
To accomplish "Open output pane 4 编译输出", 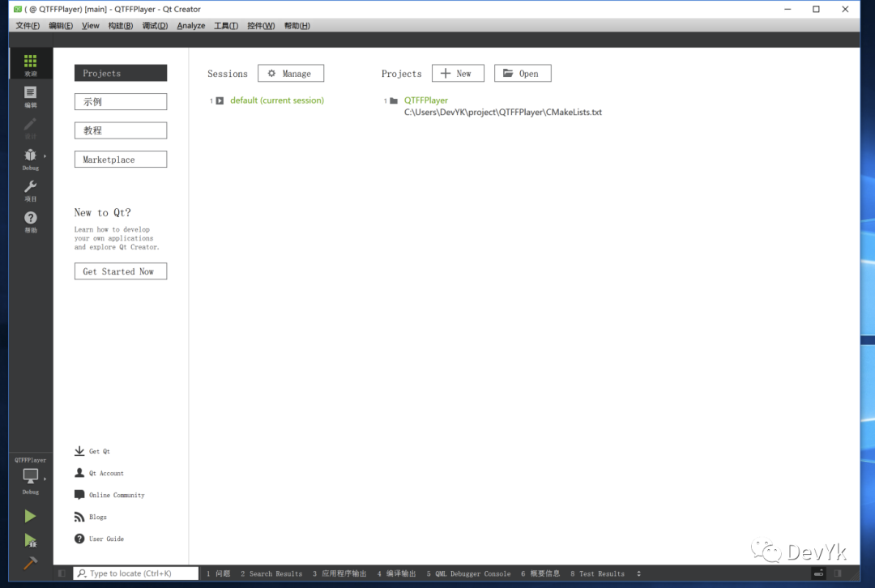I will 396,573.
